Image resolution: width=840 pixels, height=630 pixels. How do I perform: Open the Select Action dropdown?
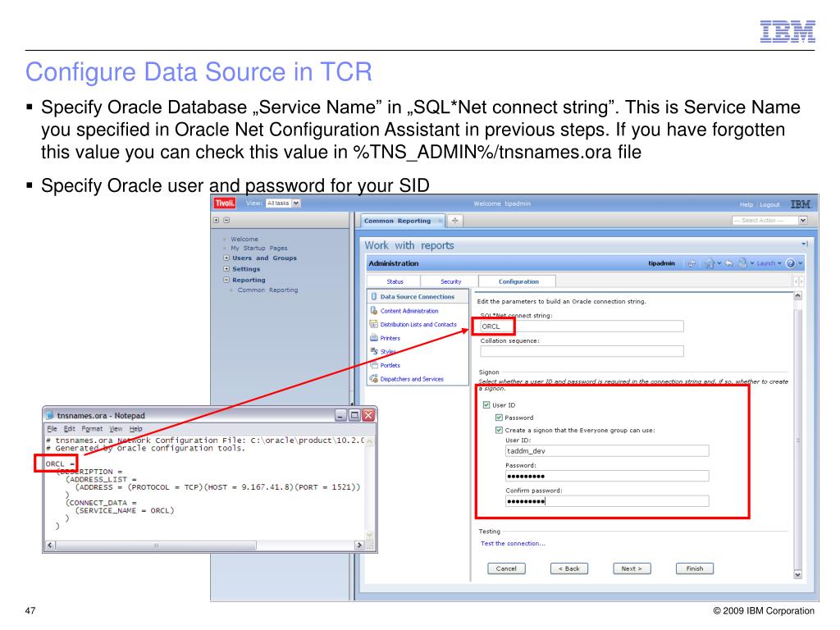(769, 220)
